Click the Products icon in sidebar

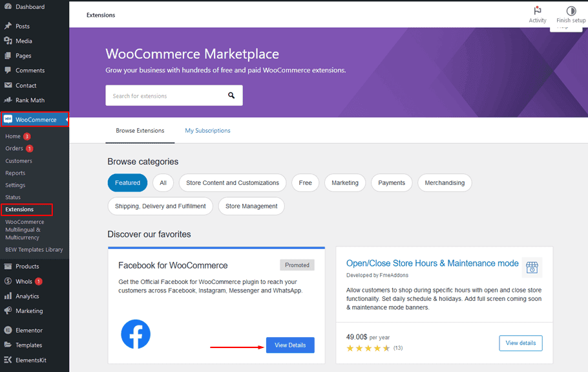[8, 266]
